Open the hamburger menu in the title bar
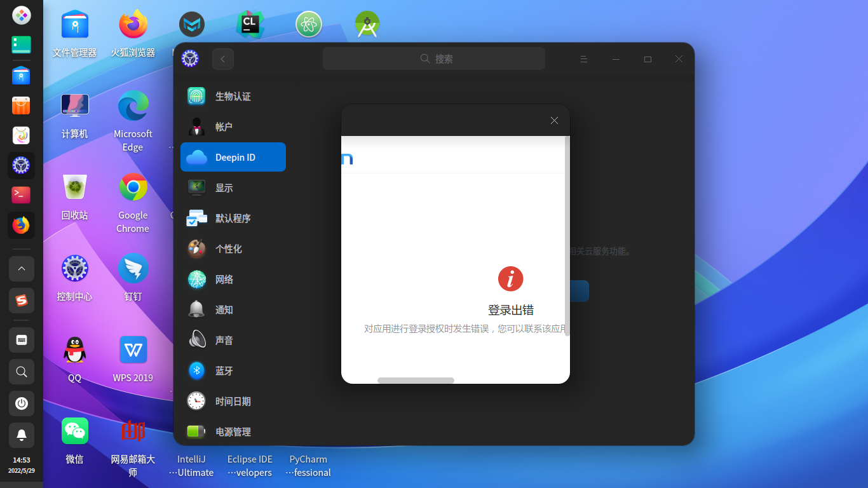 584,58
